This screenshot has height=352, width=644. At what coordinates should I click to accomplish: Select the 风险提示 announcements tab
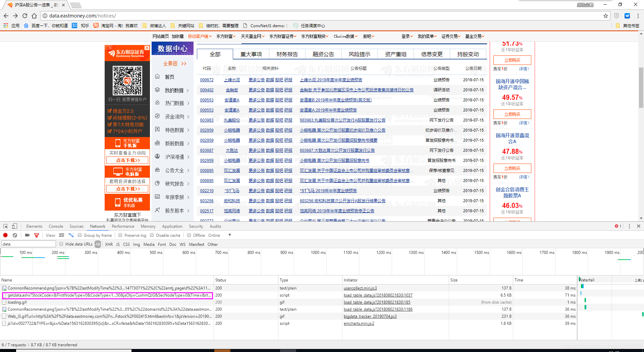[360, 54]
